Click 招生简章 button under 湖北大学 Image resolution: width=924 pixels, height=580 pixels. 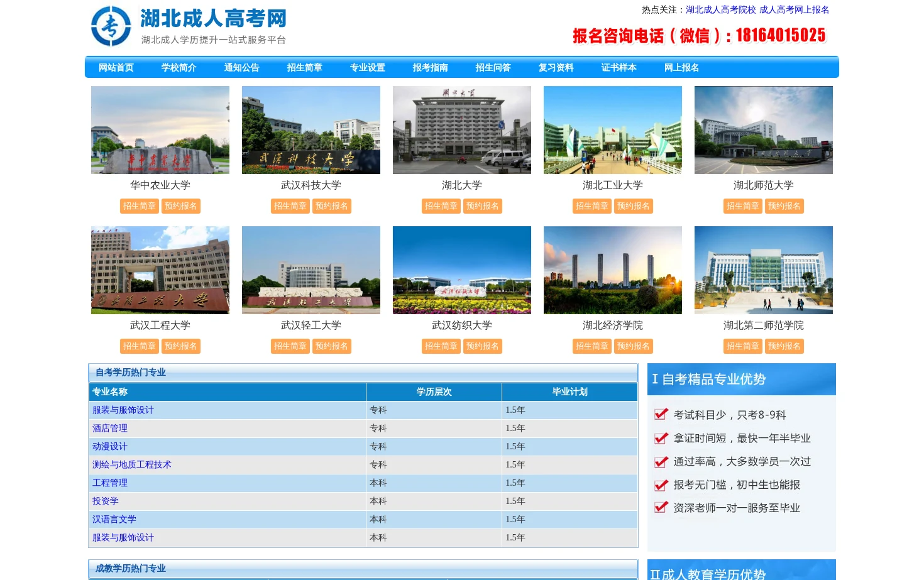(x=441, y=206)
